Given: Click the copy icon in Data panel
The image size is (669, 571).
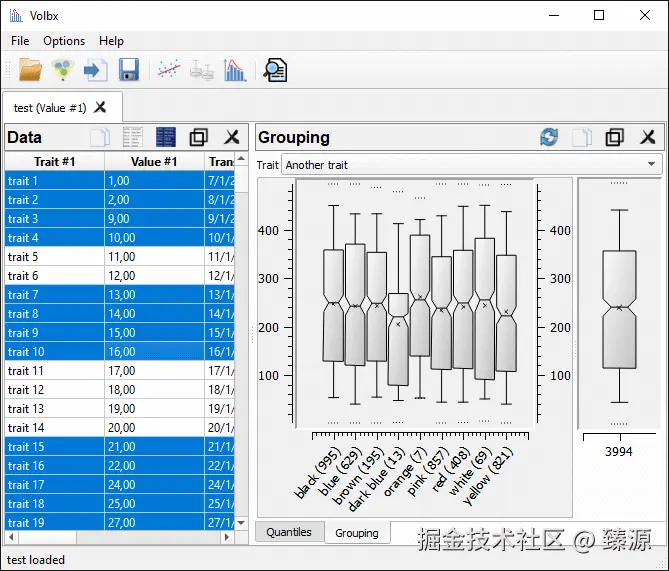Looking at the screenshot, I should tap(100, 137).
